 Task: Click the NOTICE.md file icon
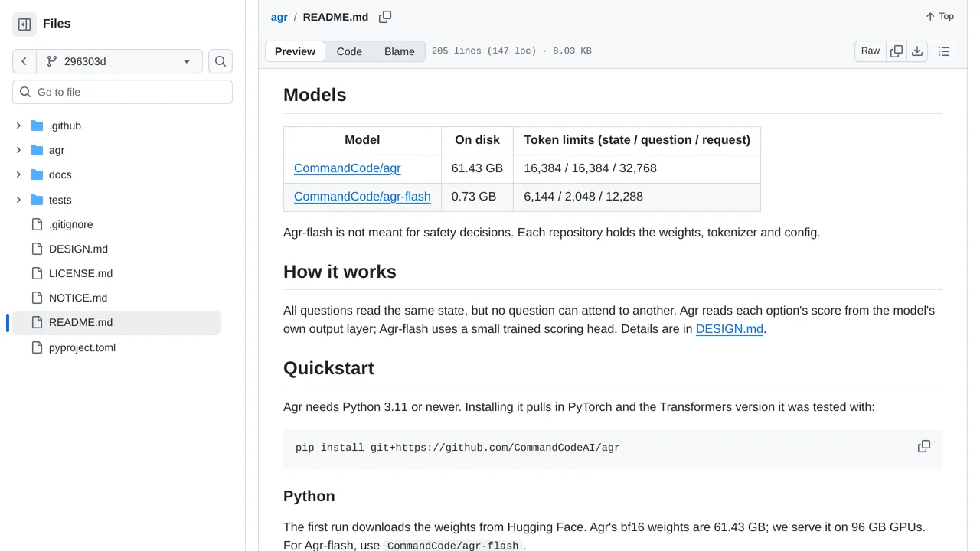(37, 298)
